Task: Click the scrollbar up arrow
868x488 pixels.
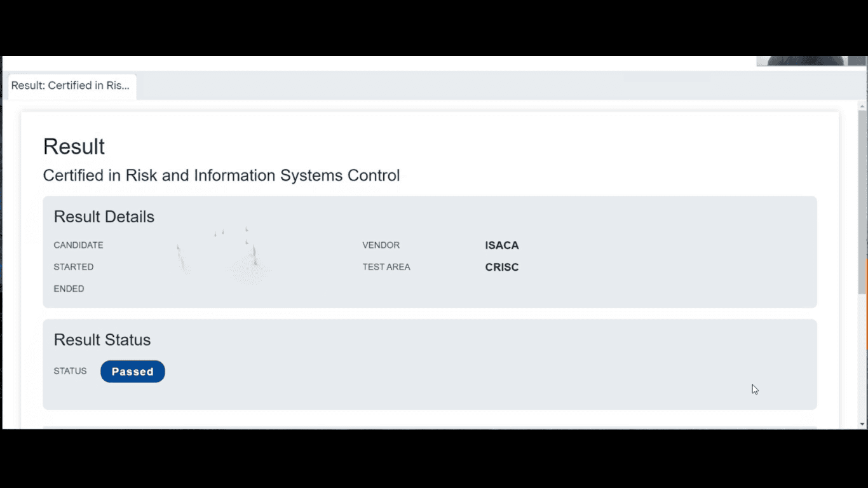Action: pyautogui.click(x=862, y=106)
